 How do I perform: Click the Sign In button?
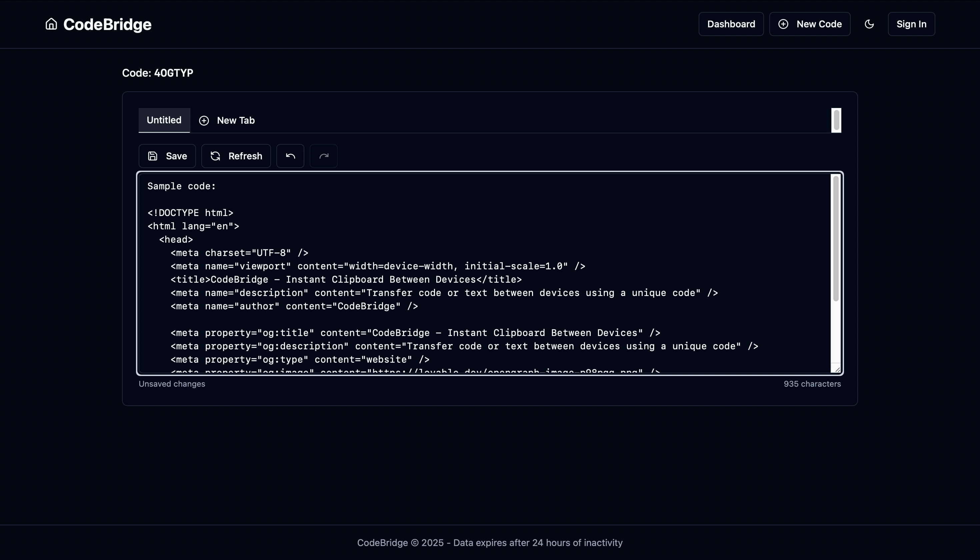click(x=911, y=24)
